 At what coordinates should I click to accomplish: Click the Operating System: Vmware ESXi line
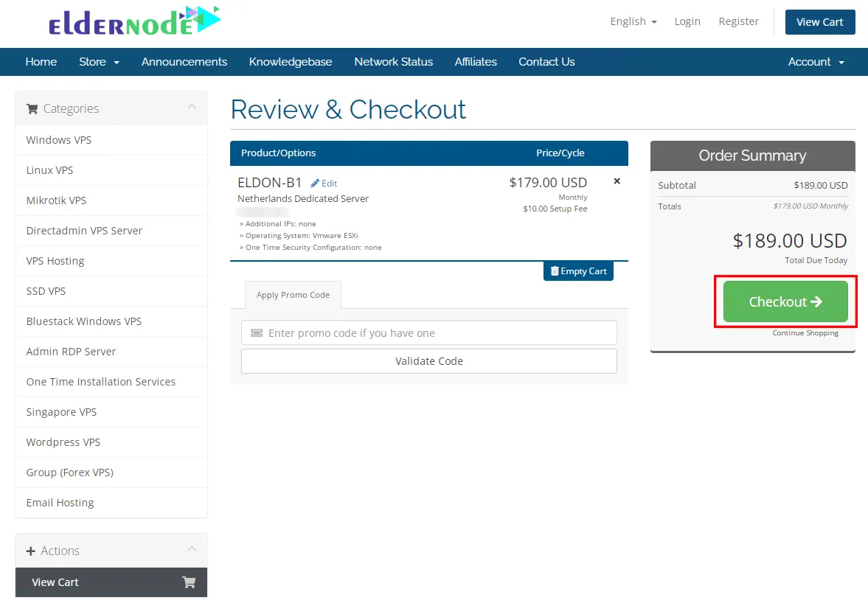[299, 236]
